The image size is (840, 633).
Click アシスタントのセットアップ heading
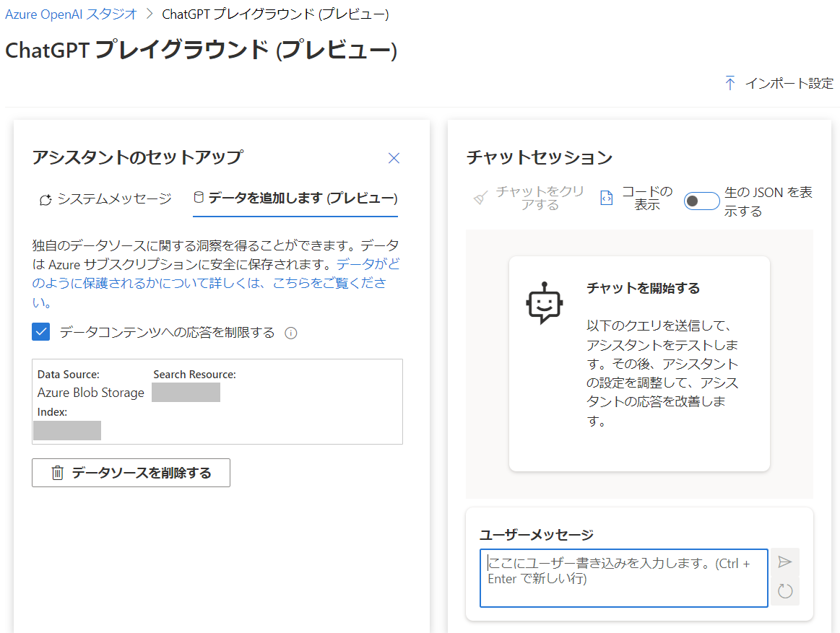138,157
